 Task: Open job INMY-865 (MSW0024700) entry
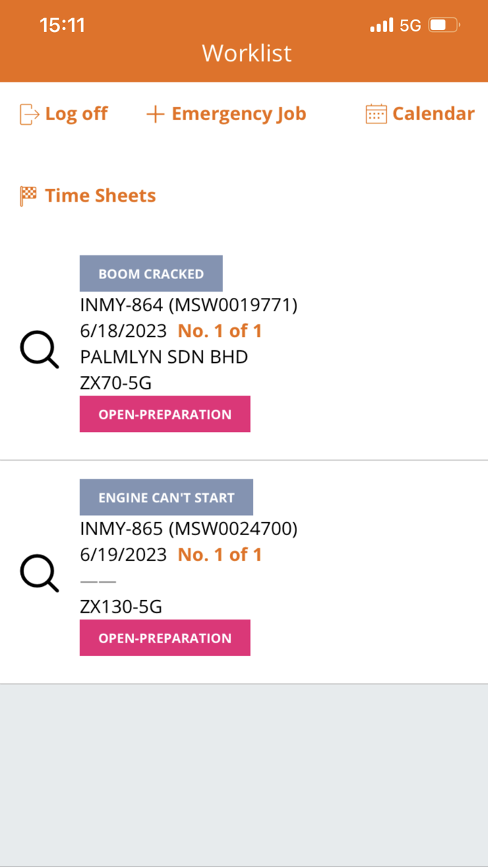coord(189,530)
